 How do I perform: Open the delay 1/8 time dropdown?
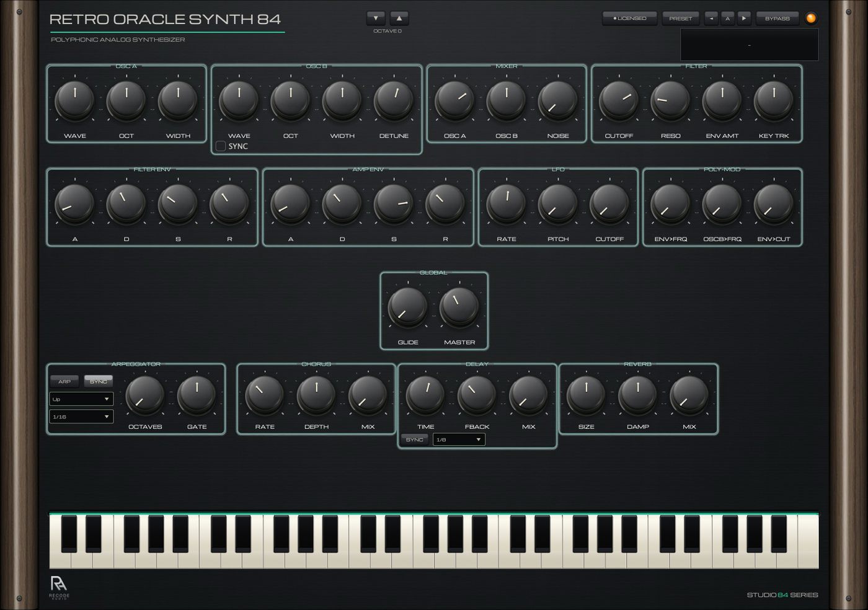[459, 440]
